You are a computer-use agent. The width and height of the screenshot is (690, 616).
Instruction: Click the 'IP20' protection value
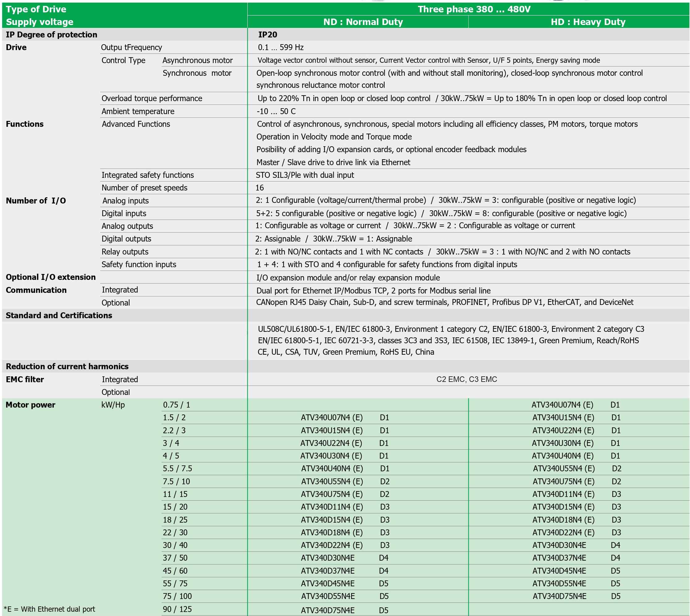(x=267, y=35)
